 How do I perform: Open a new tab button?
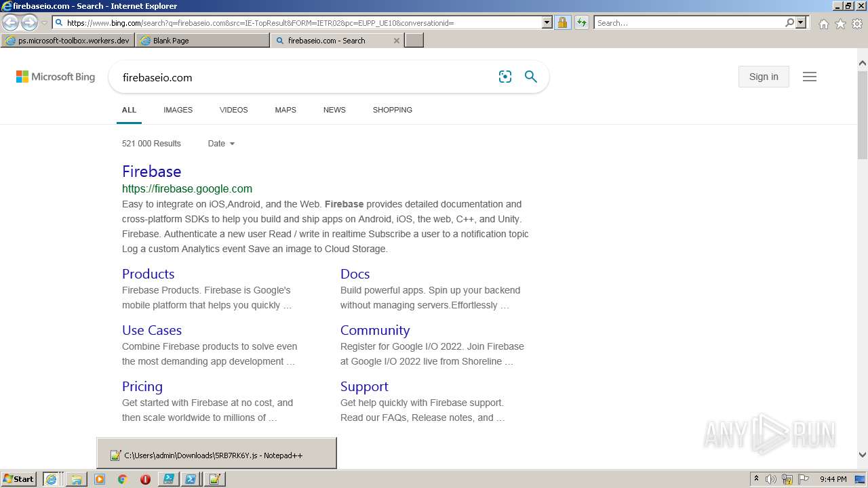(414, 41)
